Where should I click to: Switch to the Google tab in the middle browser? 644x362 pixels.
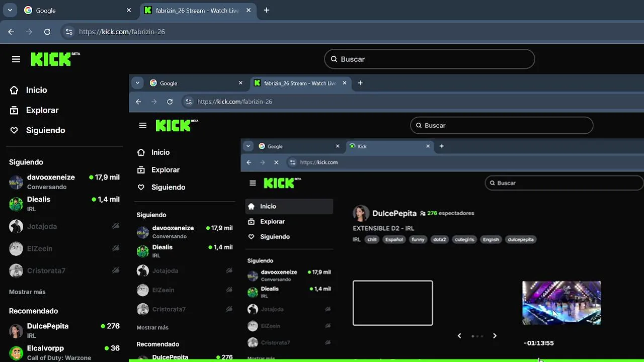(196, 83)
